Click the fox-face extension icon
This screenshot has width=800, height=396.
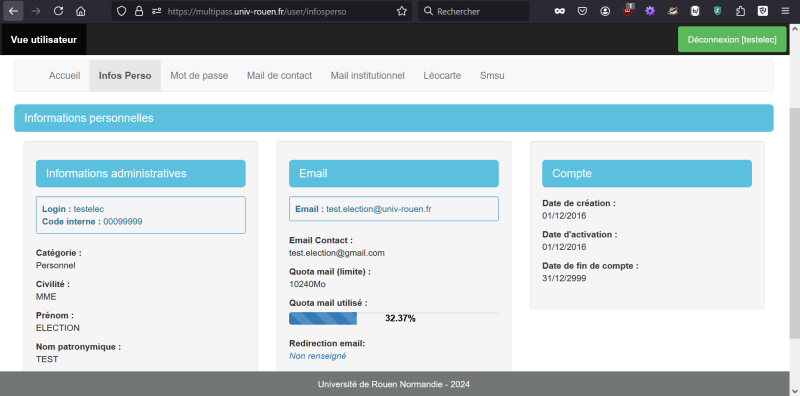(x=672, y=11)
